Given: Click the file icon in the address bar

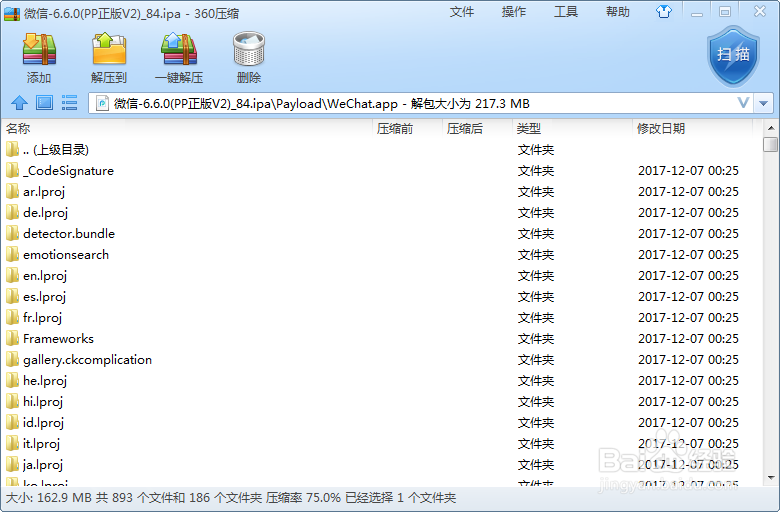Looking at the screenshot, I should point(102,103).
